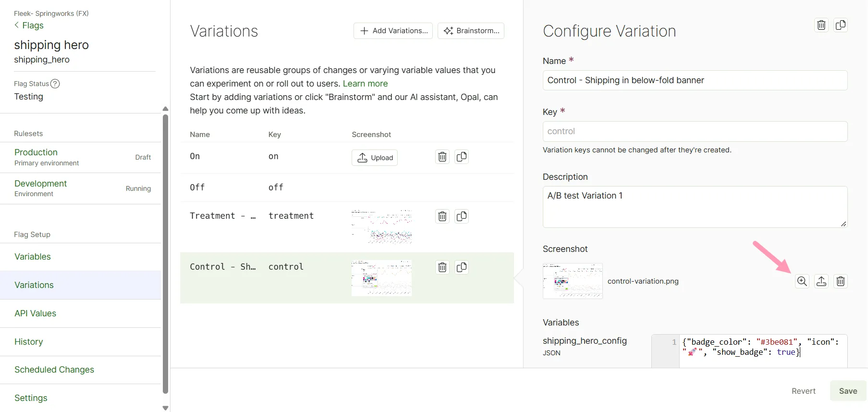The height and width of the screenshot is (412, 868).
Task: Click the sidebar scrollbar thumb
Action: click(x=165, y=254)
